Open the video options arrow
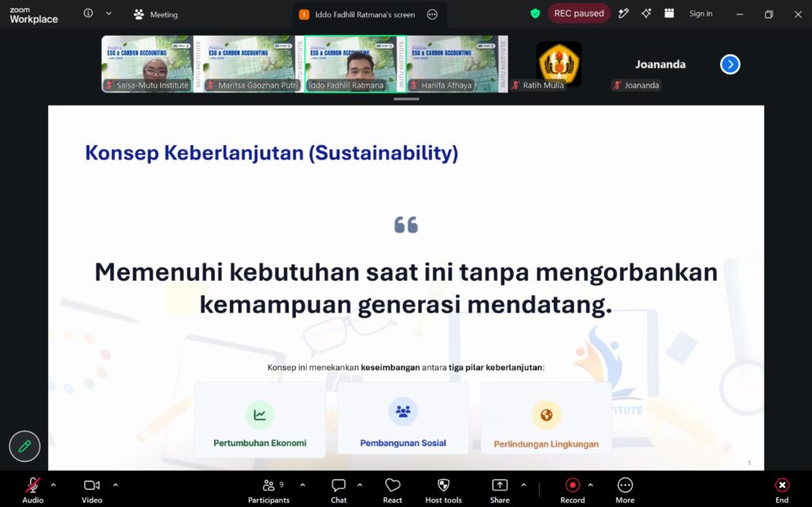 pyautogui.click(x=116, y=486)
